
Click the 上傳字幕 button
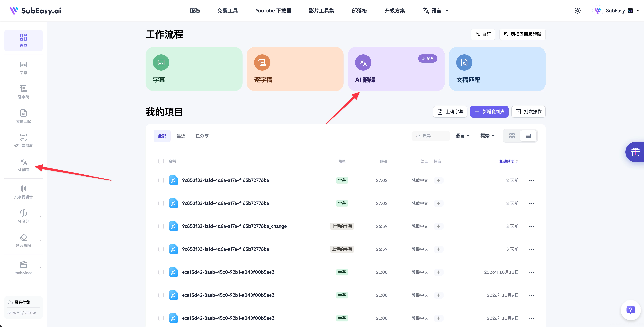[450, 112]
